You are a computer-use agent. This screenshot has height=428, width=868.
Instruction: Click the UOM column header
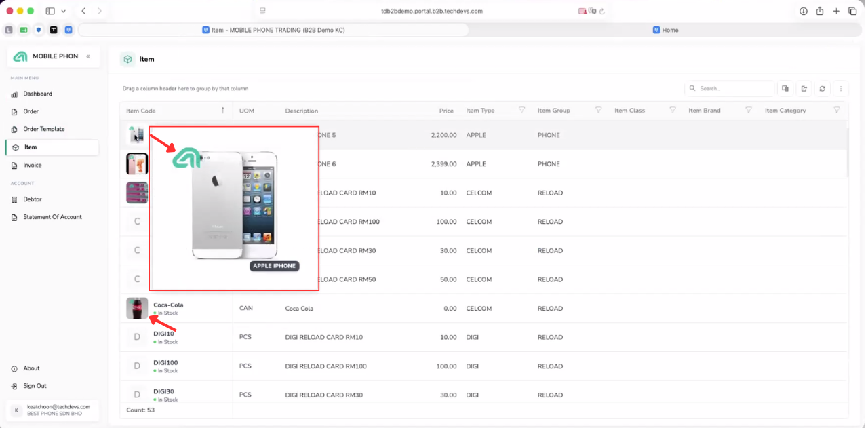click(x=247, y=111)
